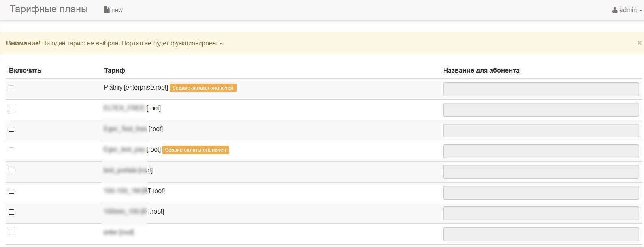Click the "Platniy [enterprise.root]" tariff name
This screenshot has width=644, height=247.
click(136, 88)
